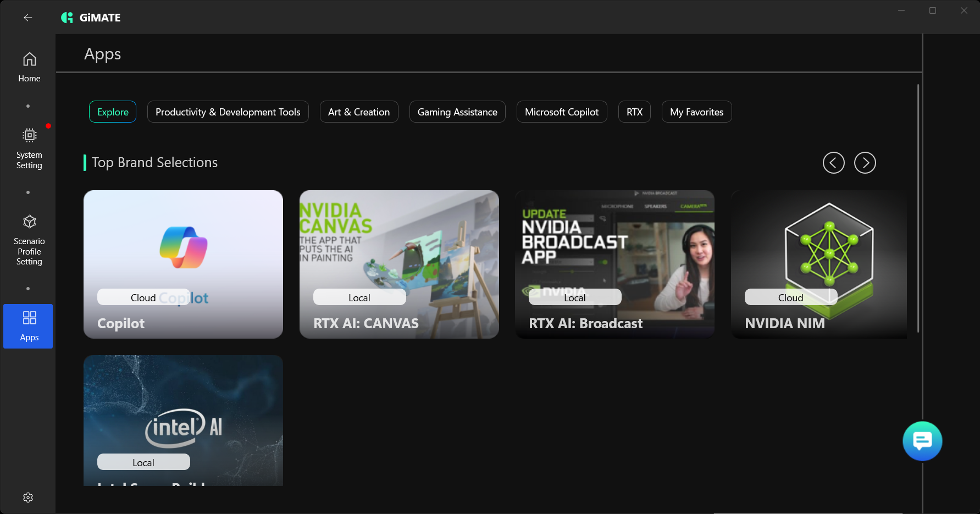
Task: Open Scenario Profile Setting in the sidebar
Action: click(x=29, y=240)
